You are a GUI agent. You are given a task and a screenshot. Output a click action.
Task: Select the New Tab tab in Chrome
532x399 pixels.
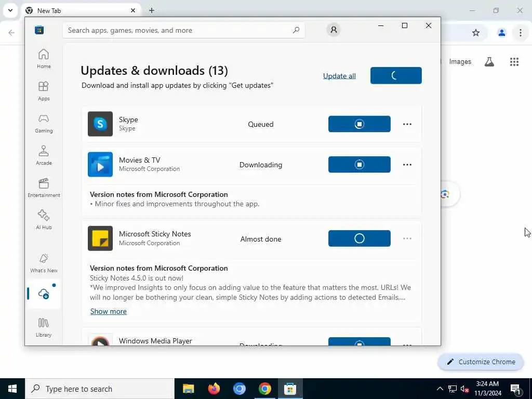(x=81, y=10)
